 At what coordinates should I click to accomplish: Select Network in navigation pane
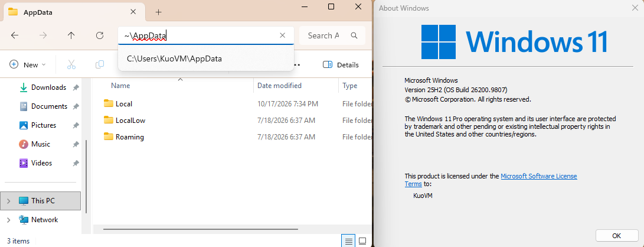(x=41, y=220)
